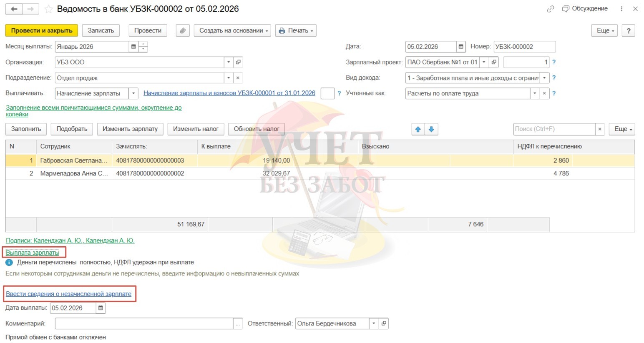Select the Мармеладова Анна employee cell
644x343 pixels.
(74, 173)
